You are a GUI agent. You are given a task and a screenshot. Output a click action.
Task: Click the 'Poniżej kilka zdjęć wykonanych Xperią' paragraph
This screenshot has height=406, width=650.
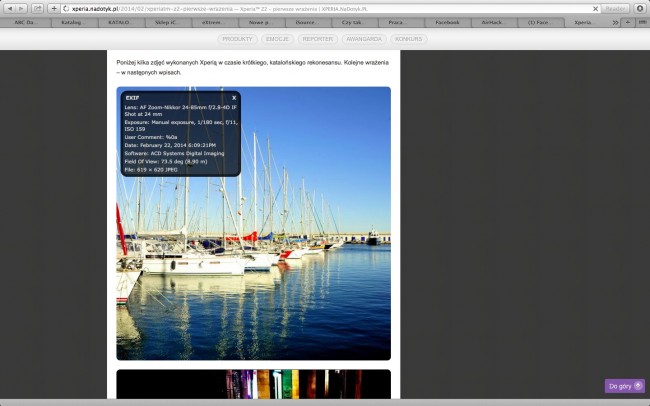(x=252, y=67)
